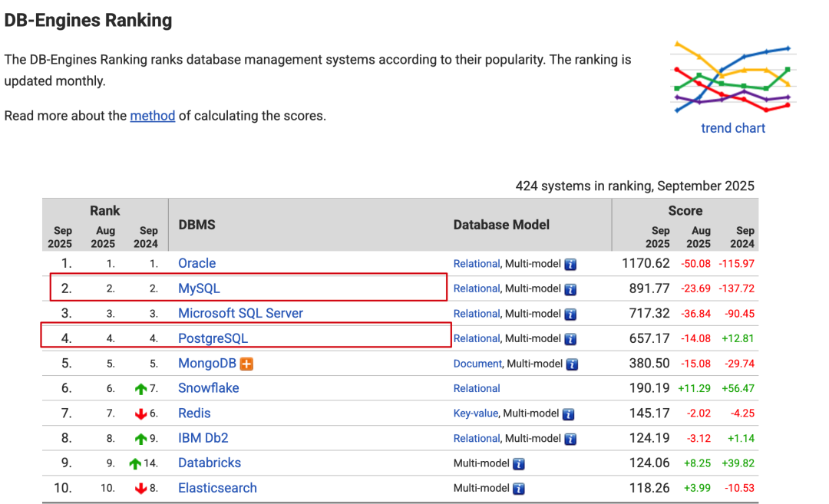Image resolution: width=829 pixels, height=504 pixels.
Task: Click the Relational link in Snowflake's row
Action: click(x=477, y=389)
